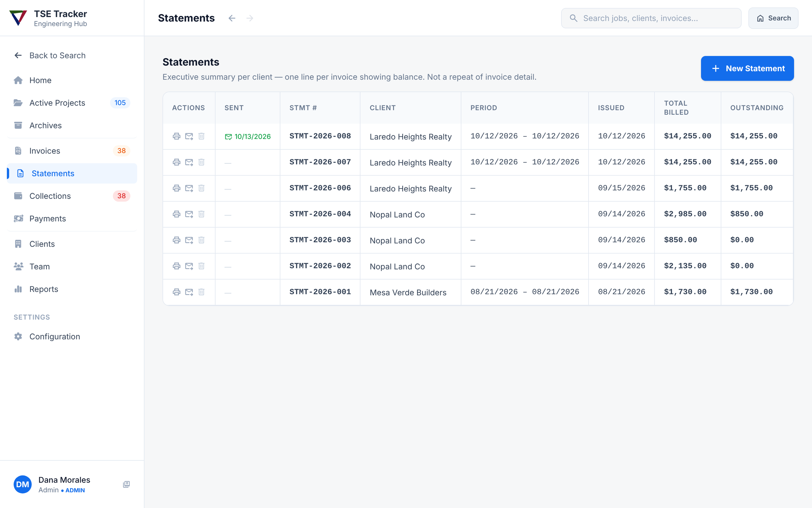Open Collections in sidebar

[x=72, y=196]
